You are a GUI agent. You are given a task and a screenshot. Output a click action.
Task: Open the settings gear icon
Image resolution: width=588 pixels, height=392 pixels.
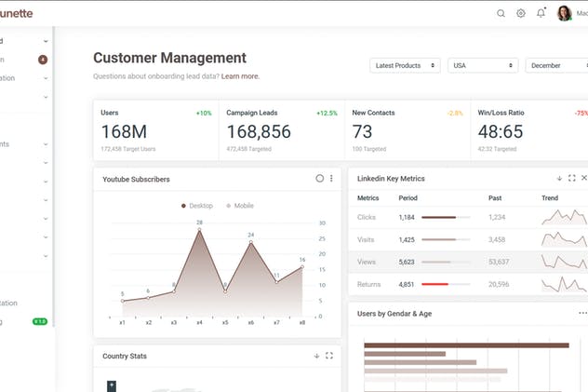[x=521, y=14]
